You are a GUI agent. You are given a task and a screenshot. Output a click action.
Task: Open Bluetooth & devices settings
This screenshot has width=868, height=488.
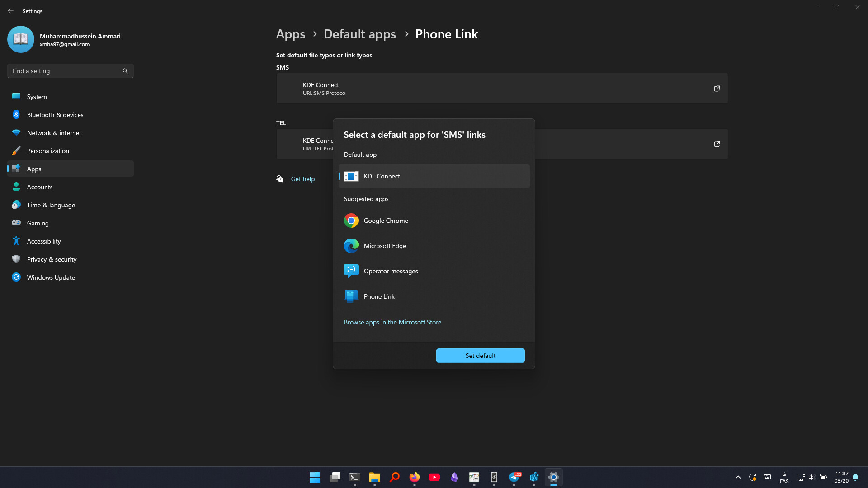click(x=70, y=115)
